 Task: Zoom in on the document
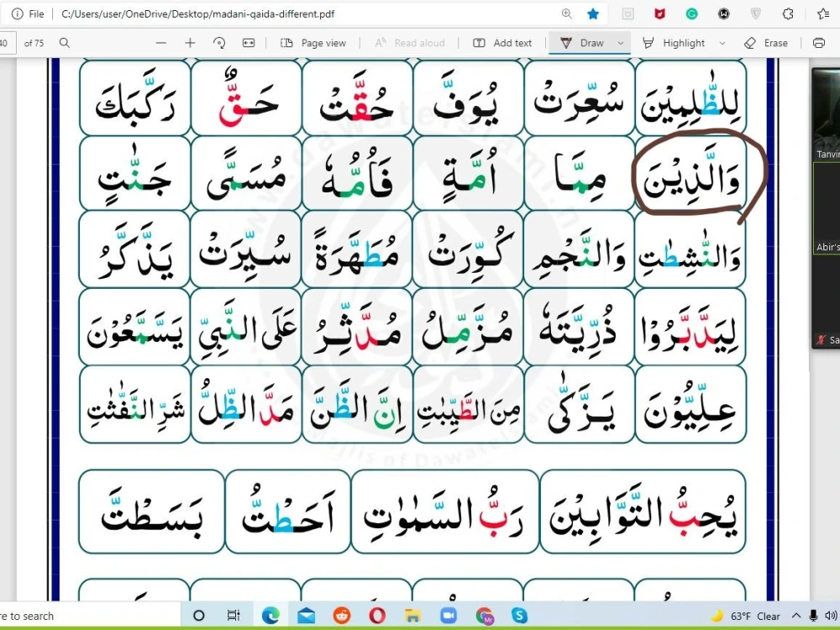point(192,43)
